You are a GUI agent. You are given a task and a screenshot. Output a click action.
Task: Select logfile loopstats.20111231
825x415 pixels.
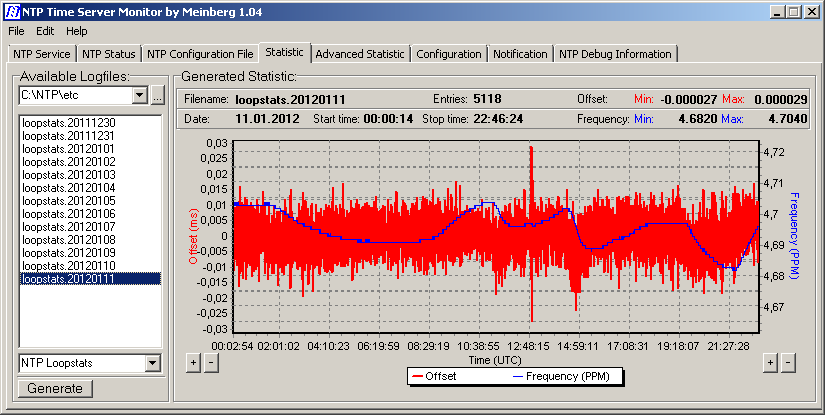tap(90, 136)
